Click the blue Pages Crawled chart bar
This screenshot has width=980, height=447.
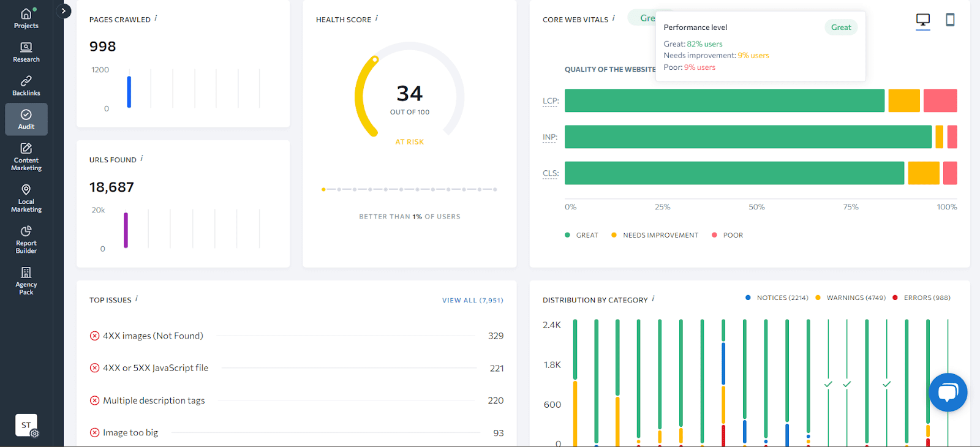[x=129, y=92]
